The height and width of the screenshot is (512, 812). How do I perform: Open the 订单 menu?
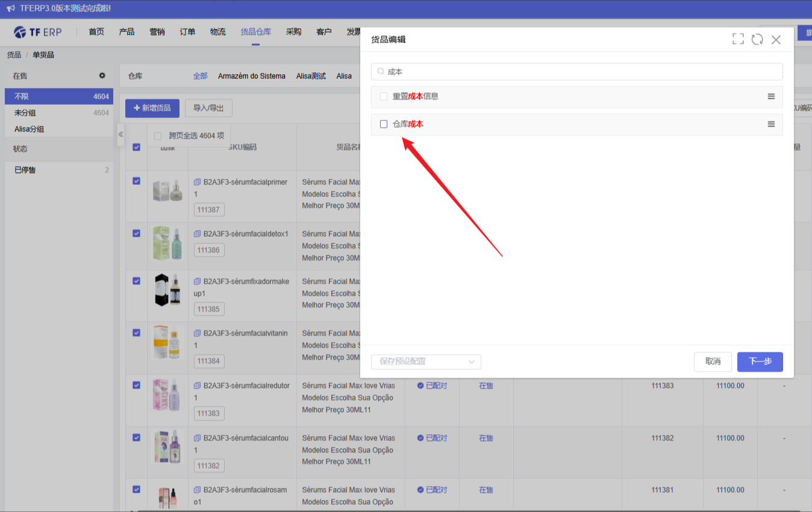click(187, 32)
